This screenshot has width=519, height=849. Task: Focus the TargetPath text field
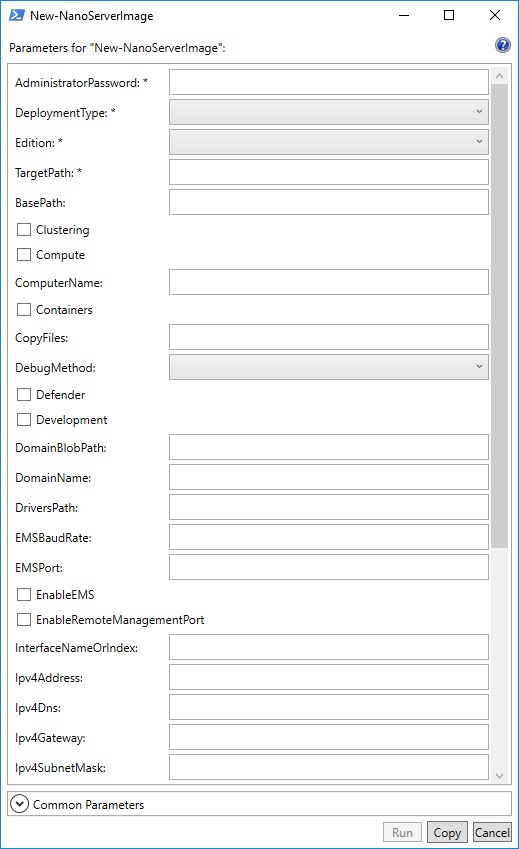329,172
